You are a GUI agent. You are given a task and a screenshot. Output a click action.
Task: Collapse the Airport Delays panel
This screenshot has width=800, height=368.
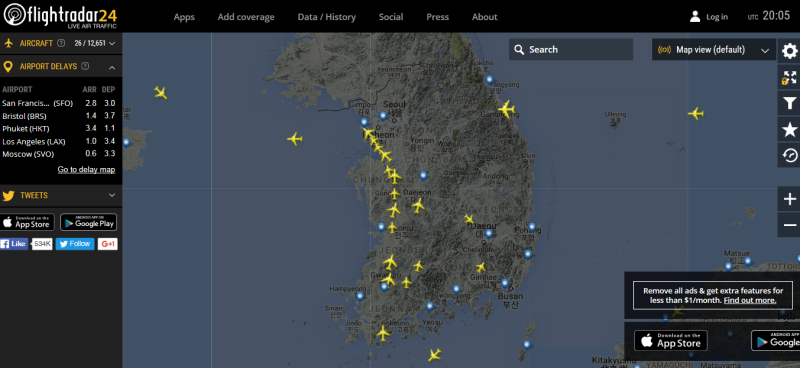(112, 67)
